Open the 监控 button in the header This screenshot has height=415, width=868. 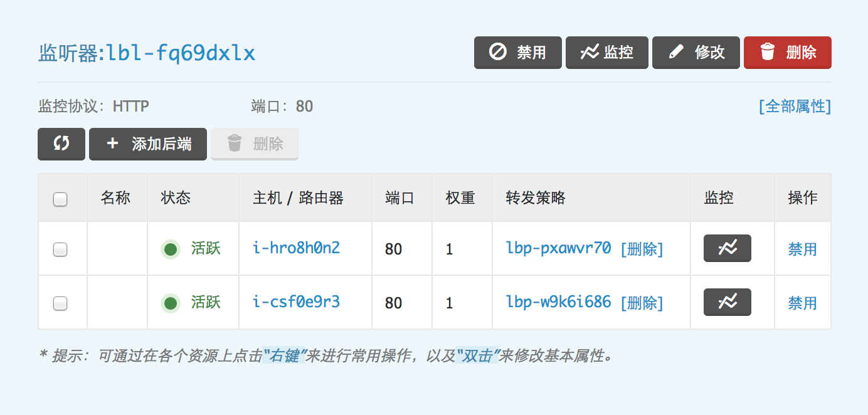(608, 52)
